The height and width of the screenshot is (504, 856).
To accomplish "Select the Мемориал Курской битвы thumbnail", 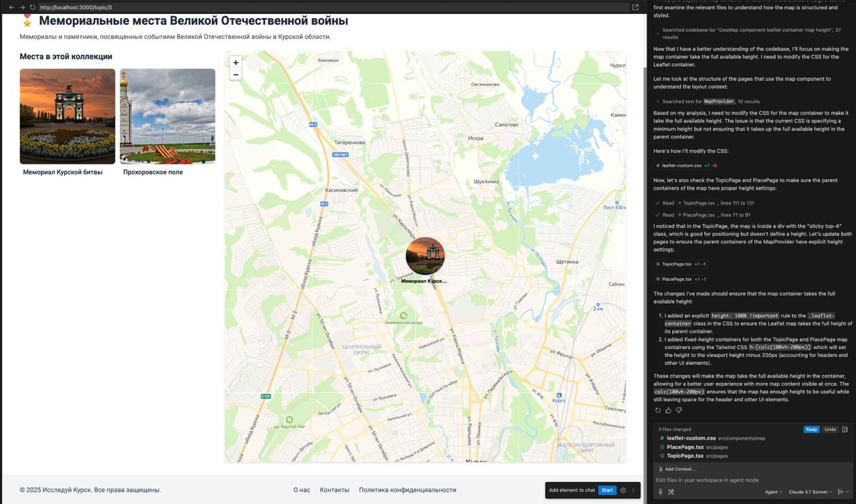I will 67,116.
